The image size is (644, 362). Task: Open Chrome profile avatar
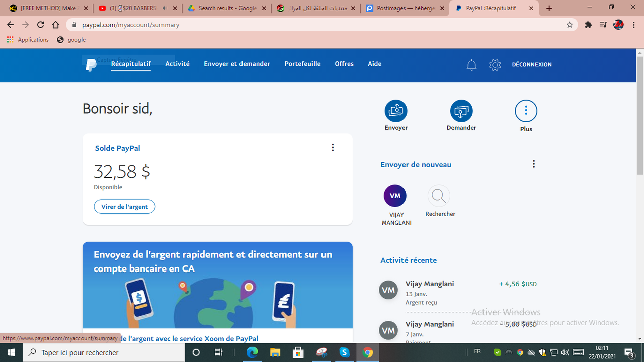point(619,25)
